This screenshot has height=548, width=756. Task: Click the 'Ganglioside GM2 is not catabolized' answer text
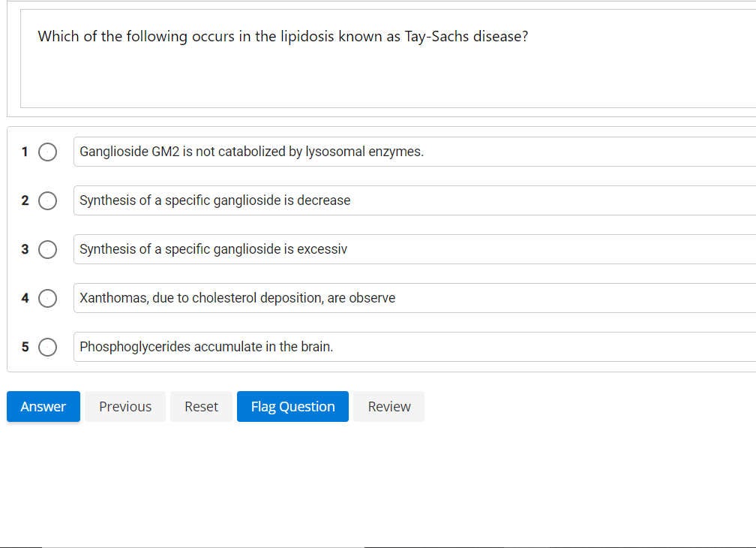coord(251,152)
